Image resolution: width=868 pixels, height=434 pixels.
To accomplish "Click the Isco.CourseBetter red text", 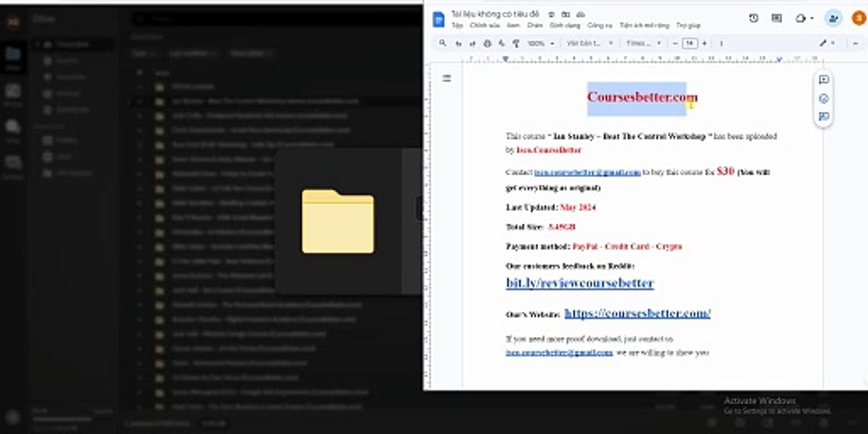I will click(x=549, y=149).
